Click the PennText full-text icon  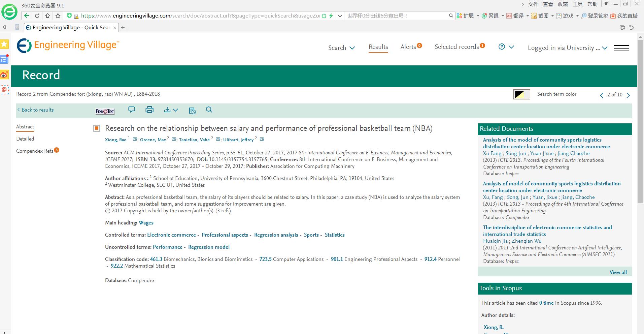point(105,111)
